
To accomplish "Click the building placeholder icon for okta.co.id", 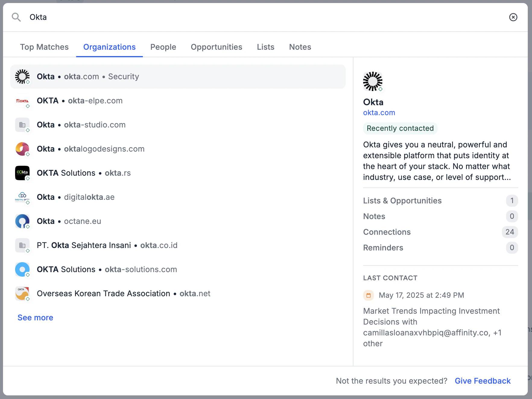I will (x=22, y=245).
